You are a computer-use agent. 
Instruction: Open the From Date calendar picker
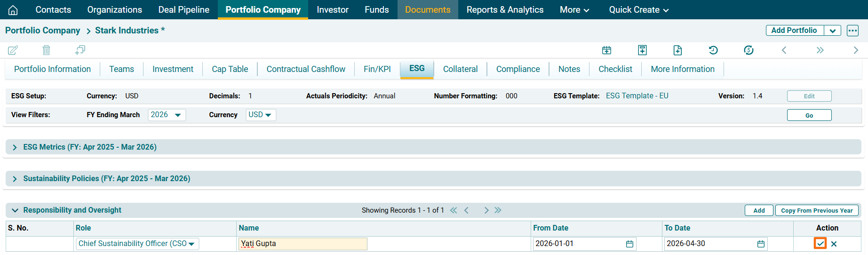[629, 244]
